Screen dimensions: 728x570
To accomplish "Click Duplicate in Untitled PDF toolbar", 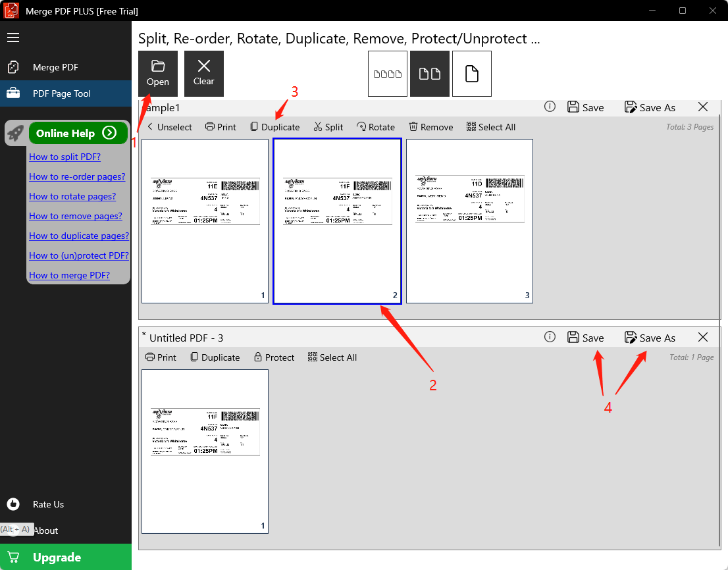I will pos(215,357).
